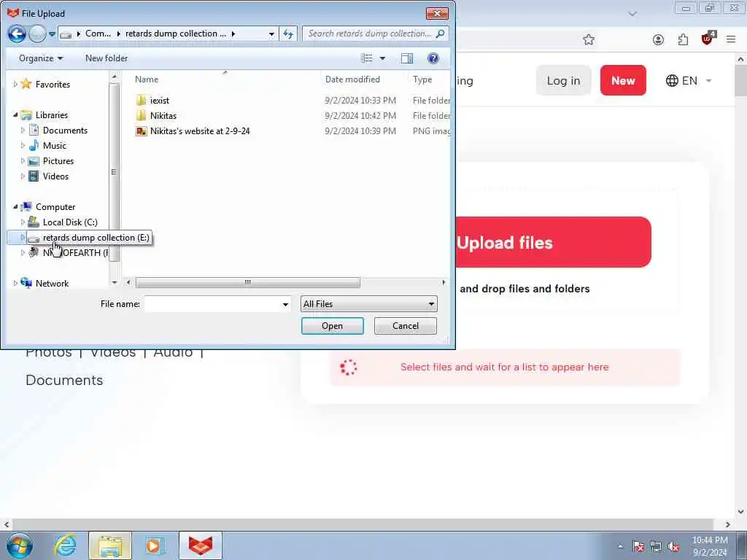Click the network tray icon
The image size is (747, 560).
click(656, 546)
